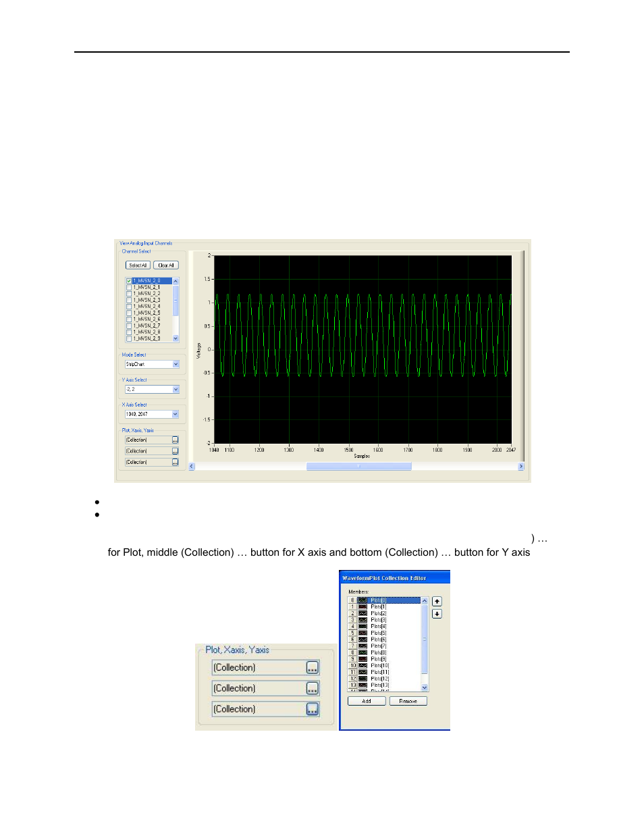Open middle (Collection) ellipsis in enlarged panel

[x=313, y=689]
